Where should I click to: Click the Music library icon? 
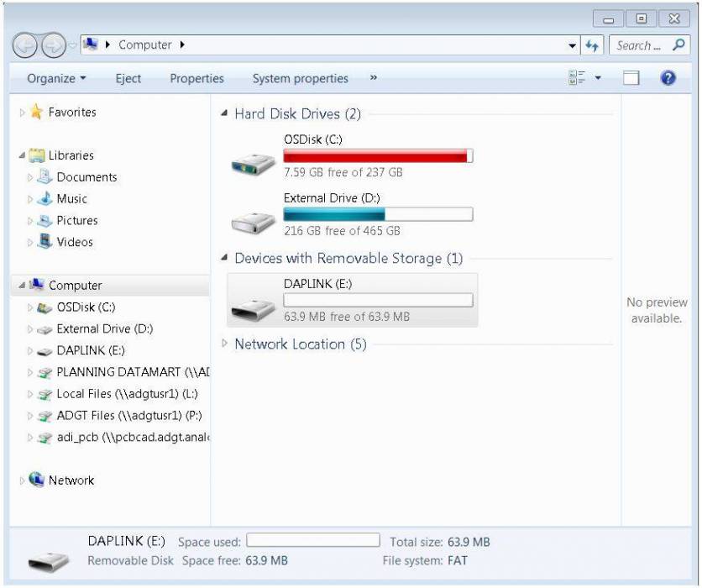[45, 198]
